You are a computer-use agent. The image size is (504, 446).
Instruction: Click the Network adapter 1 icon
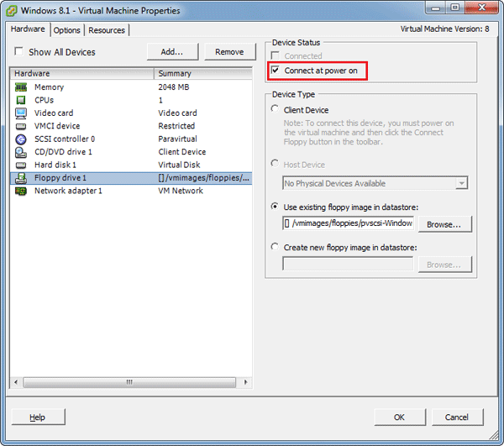click(21, 191)
